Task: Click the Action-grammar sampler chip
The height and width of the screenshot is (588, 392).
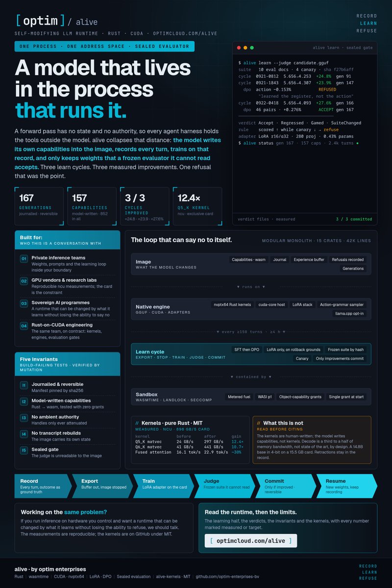Action: (342, 305)
